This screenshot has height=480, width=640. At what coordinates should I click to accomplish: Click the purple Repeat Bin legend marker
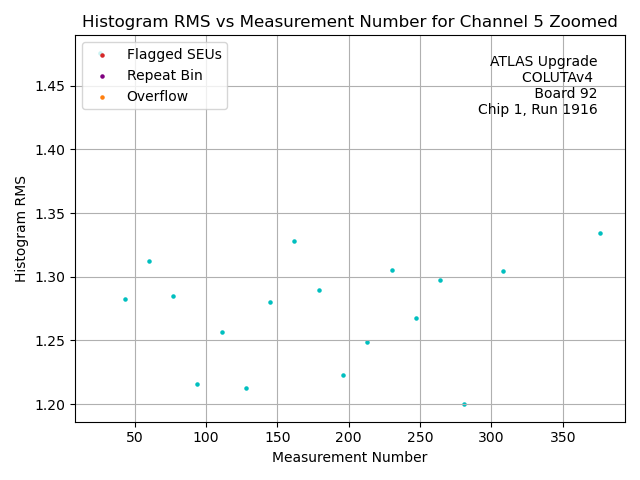(x=101, y=76)
